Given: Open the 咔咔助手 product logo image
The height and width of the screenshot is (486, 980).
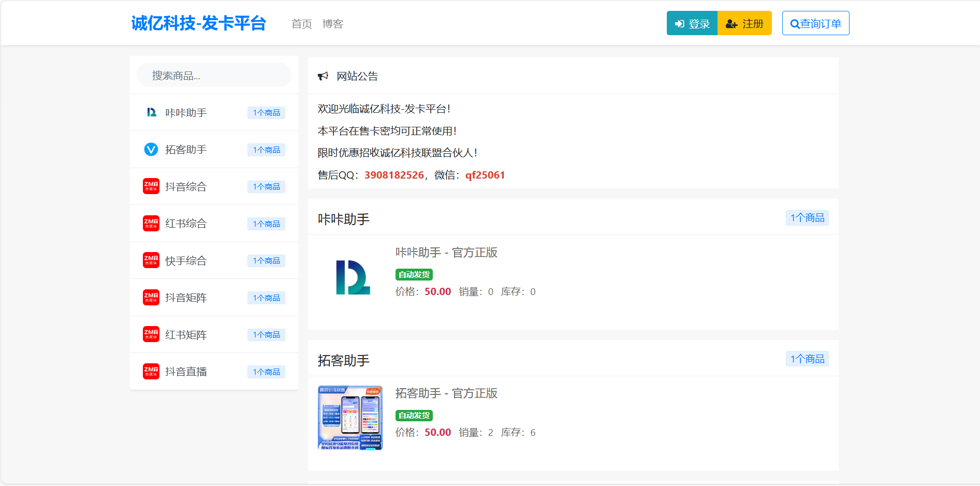Looking at the screenshot, I should coord(353,277).
